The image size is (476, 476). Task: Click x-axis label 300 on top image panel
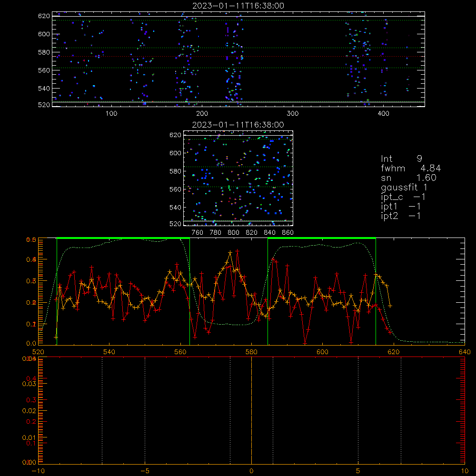coord(293,114)
